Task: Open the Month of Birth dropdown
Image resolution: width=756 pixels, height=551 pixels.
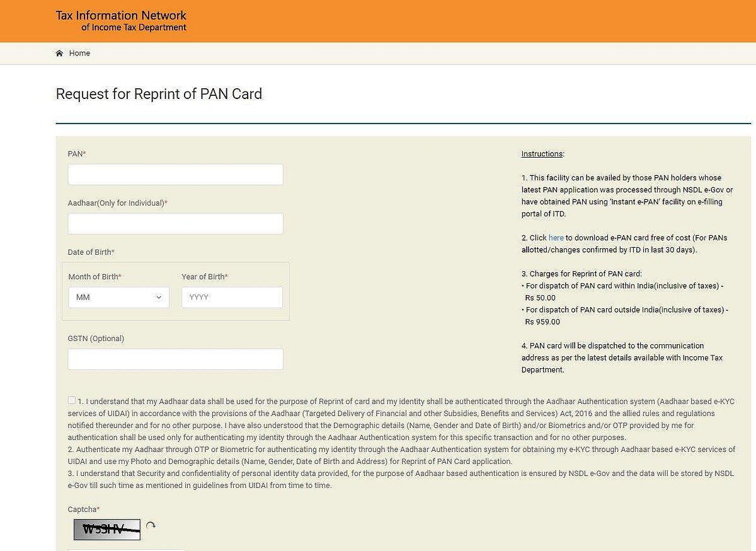Action: click(118, 298)
